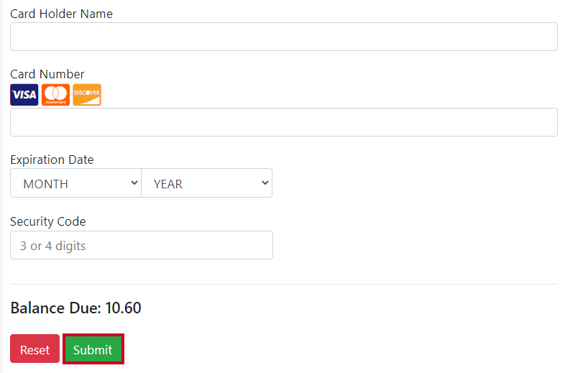588x373 pixels.
Task: Click the green Submit button
Action: click(93, 349)
